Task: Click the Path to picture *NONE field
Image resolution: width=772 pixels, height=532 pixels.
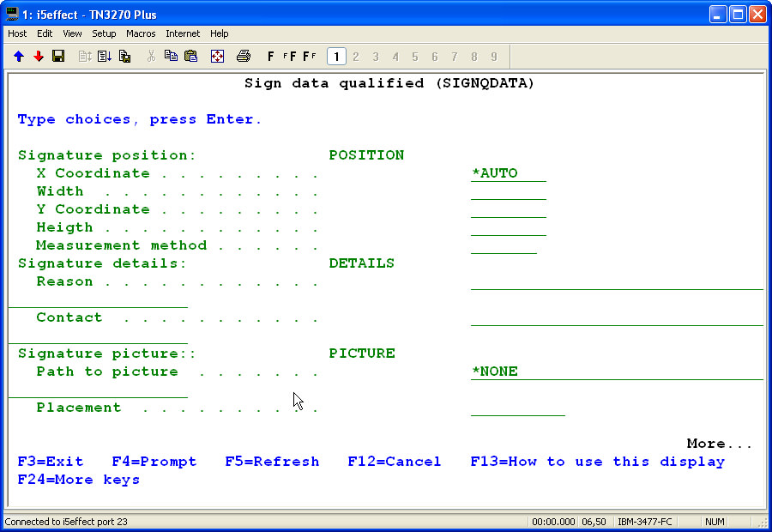Action: click(616, 372)
